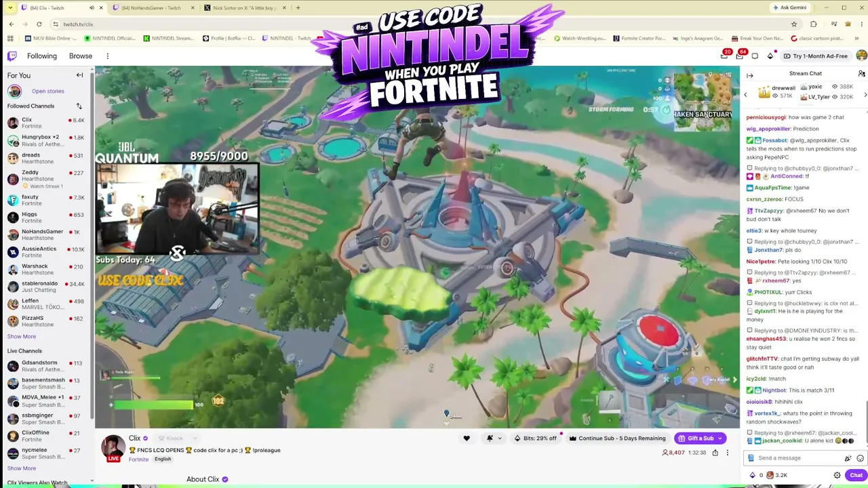Click the follow heart icon for Clix
Image resolution: width=868 pixels, height=488 pixels.
466,439
